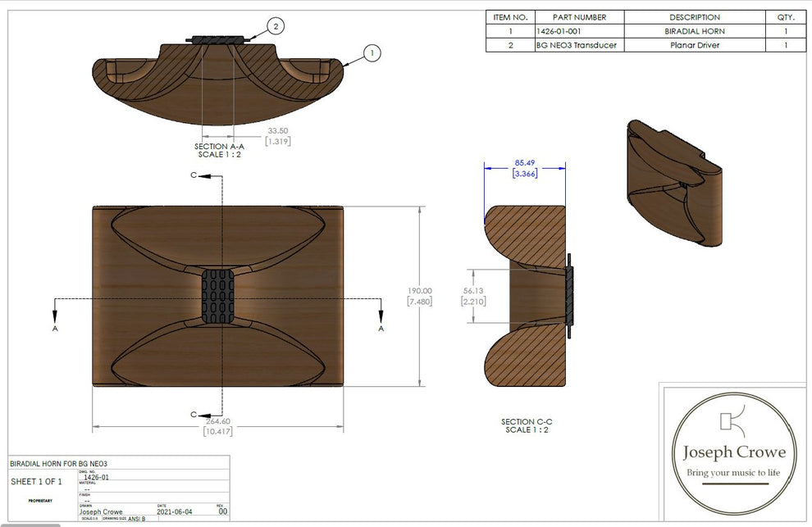The height and width of the screenshot is (527, 812).
Task: Click the 2021-06-04 date field
Action: coord(175,511)
